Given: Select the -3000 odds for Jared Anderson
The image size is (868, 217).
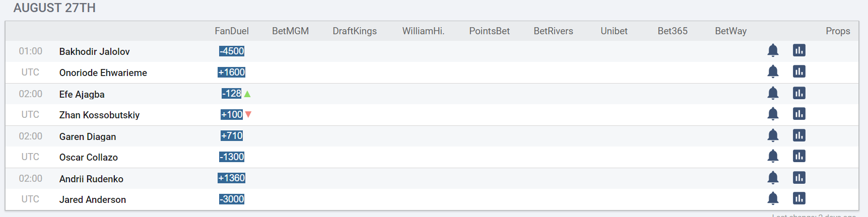Looking at the screenshot, I should pos(232,199).
